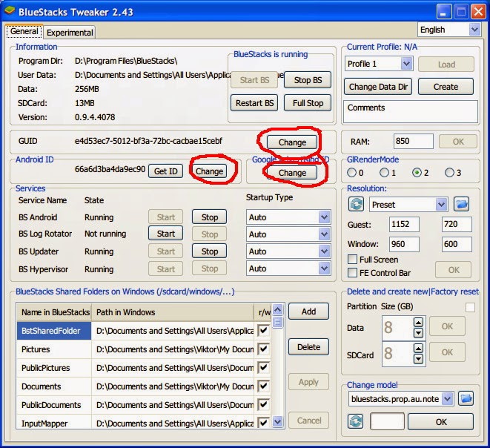Click Guest width field 1152
The image size is (490, 448).
pos(404,224)
